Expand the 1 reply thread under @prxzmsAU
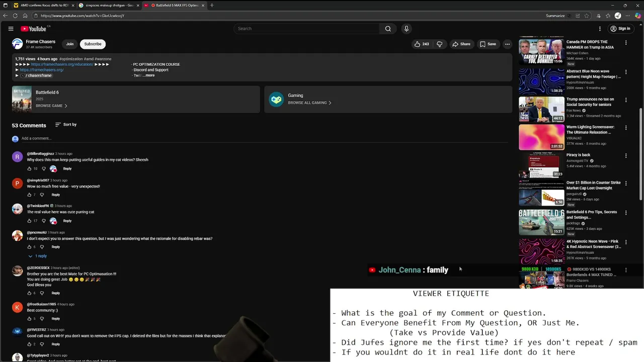 click(38, 256)
